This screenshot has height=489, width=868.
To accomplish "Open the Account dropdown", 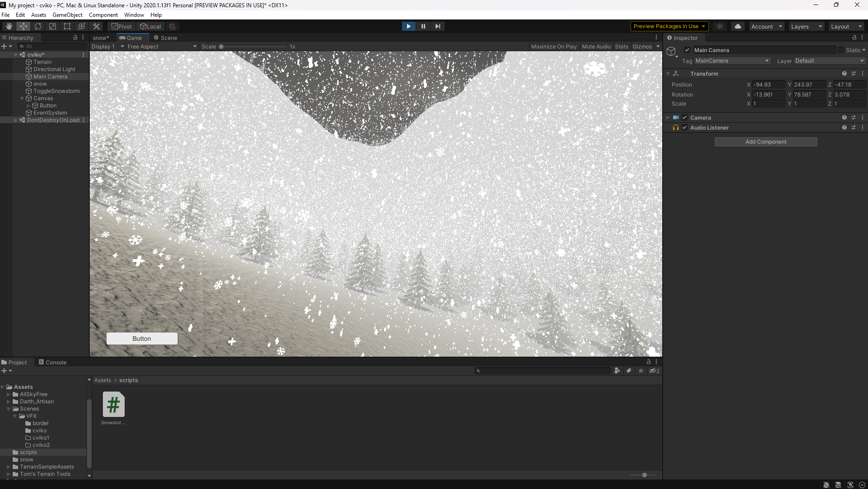I will coord(766,26).
